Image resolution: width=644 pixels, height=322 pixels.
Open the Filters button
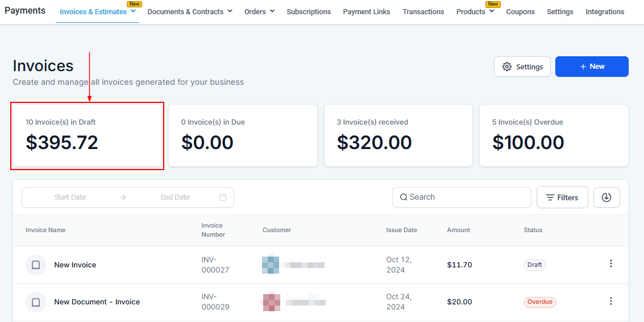[x=562, y=197]
